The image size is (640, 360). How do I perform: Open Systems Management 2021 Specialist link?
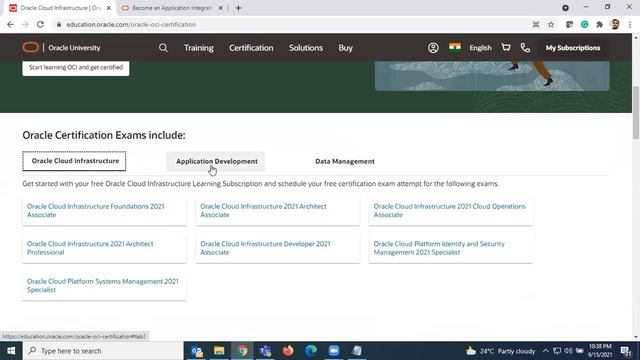pos(102,285)
